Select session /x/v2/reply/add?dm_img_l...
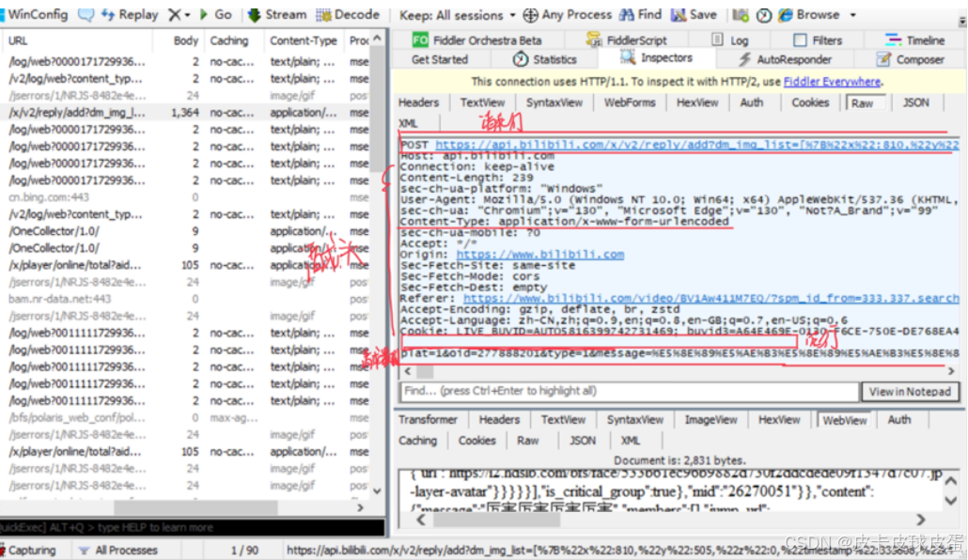Viewport: 968px width, 560px height. click(185, 113)
